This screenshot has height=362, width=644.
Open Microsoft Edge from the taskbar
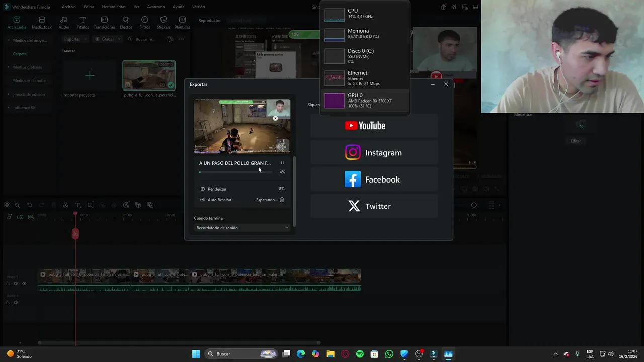pos(301,354)
